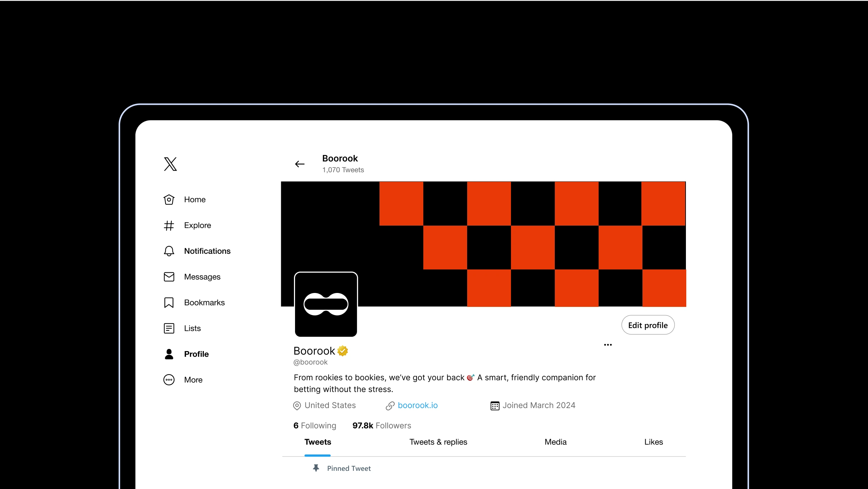
Task: Open Lists icon in sidebar
Action: (169, 328)
